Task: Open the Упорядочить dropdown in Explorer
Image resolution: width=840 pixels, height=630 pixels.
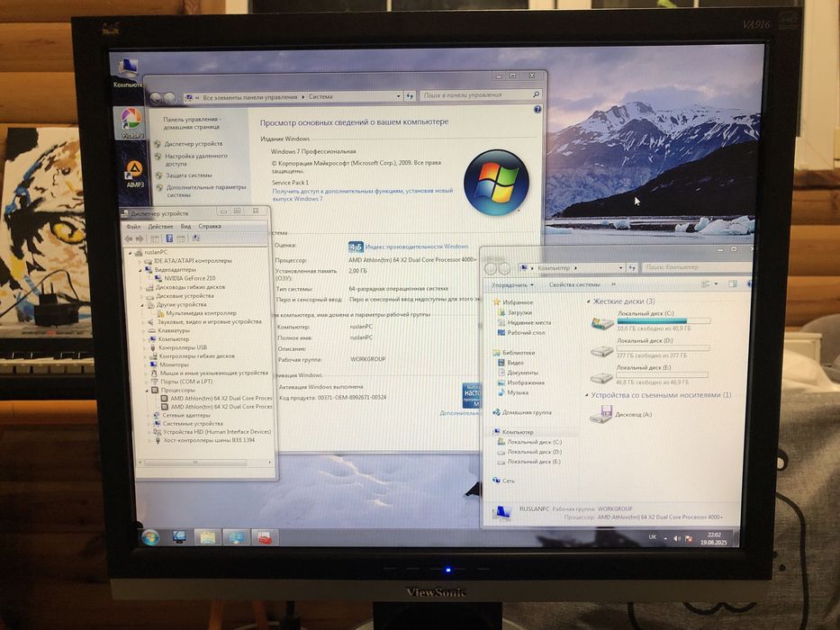Action: click(512, 285)
